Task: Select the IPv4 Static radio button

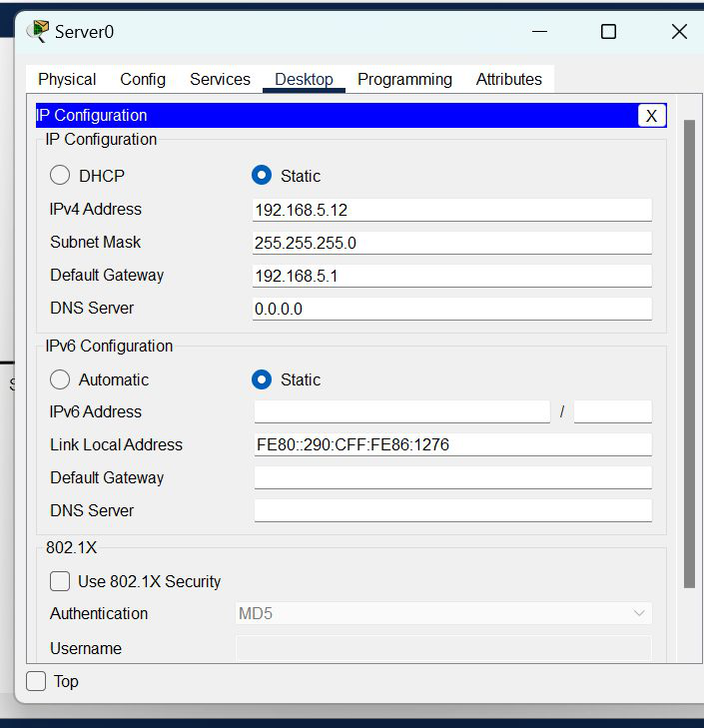Action: click(262, 176)
